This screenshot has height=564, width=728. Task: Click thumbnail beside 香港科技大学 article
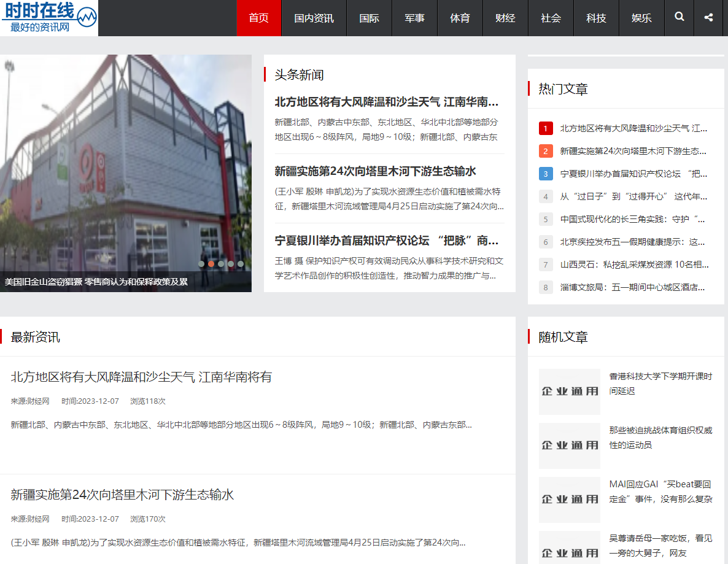(x=569, y=392)
